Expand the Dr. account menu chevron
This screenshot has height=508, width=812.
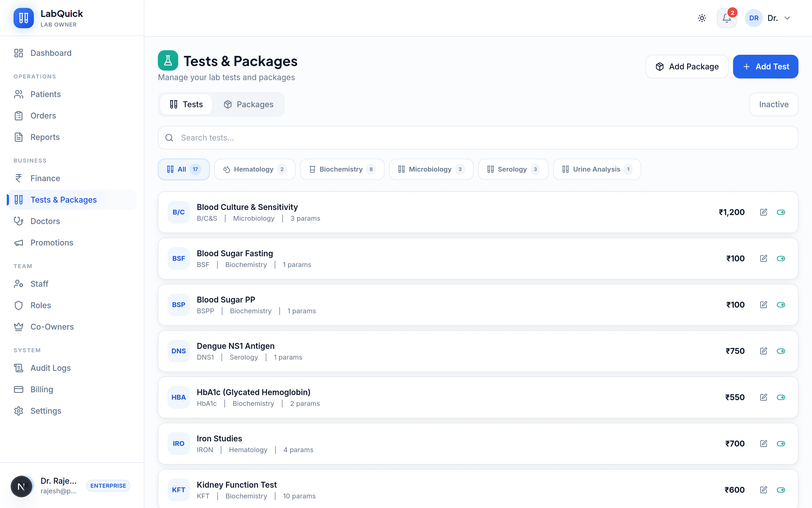pyautogui.click(x=787, y=18)
